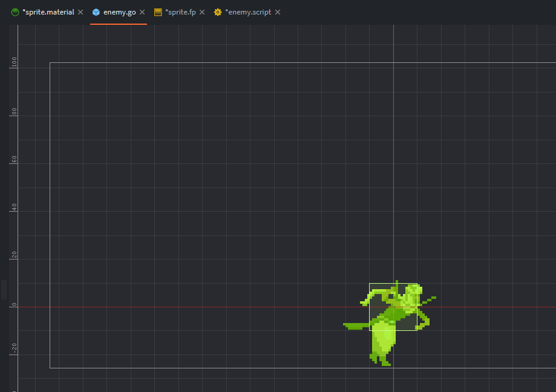Click the 0 mark on the vertical ruler
556x392 pixels.
[14, 307]
